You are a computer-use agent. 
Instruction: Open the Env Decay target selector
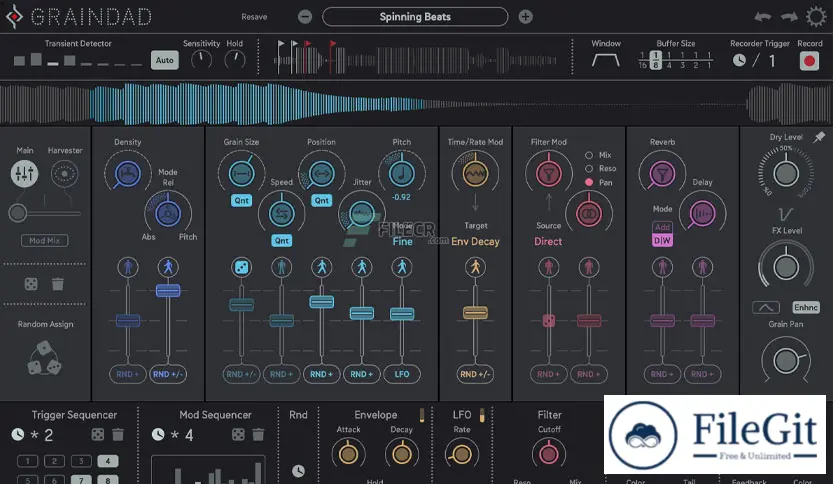(x=475, y=241)
